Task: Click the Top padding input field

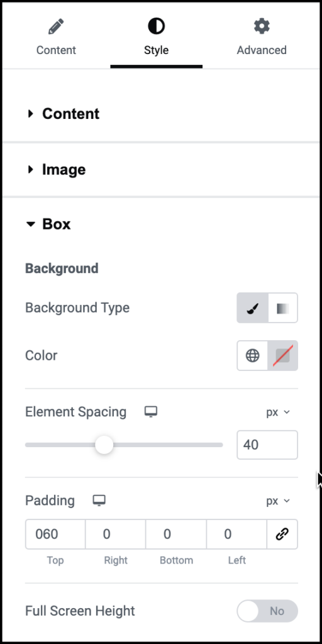Action: 55,535
